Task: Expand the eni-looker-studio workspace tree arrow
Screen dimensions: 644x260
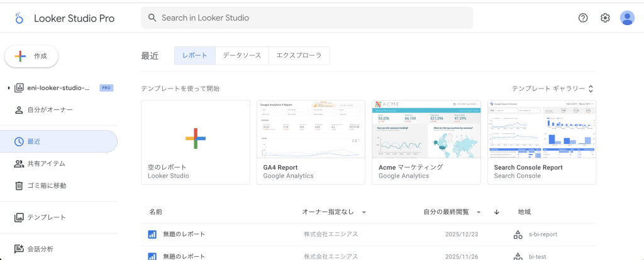Action: click(9, 88)
